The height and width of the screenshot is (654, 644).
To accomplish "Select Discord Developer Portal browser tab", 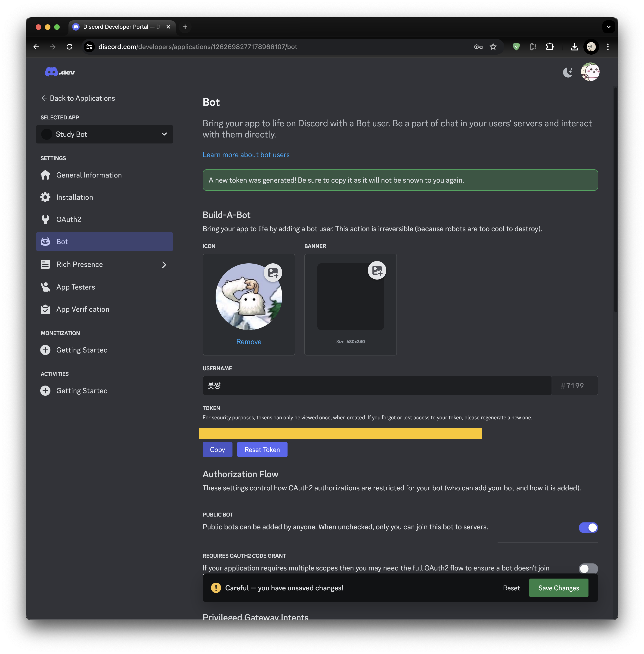I will pos(122,27).
